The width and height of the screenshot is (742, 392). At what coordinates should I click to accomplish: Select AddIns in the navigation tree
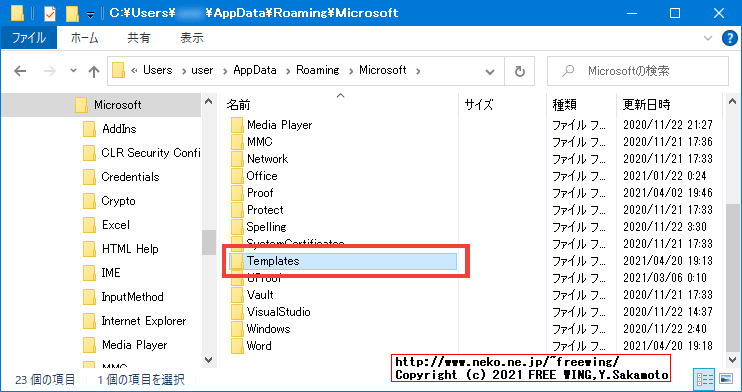tap(119, 129)
